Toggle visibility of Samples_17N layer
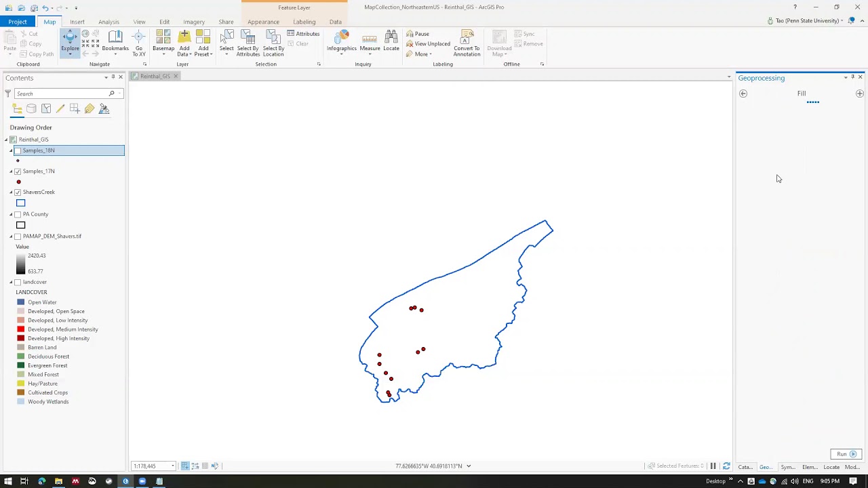 coord(18,171)
